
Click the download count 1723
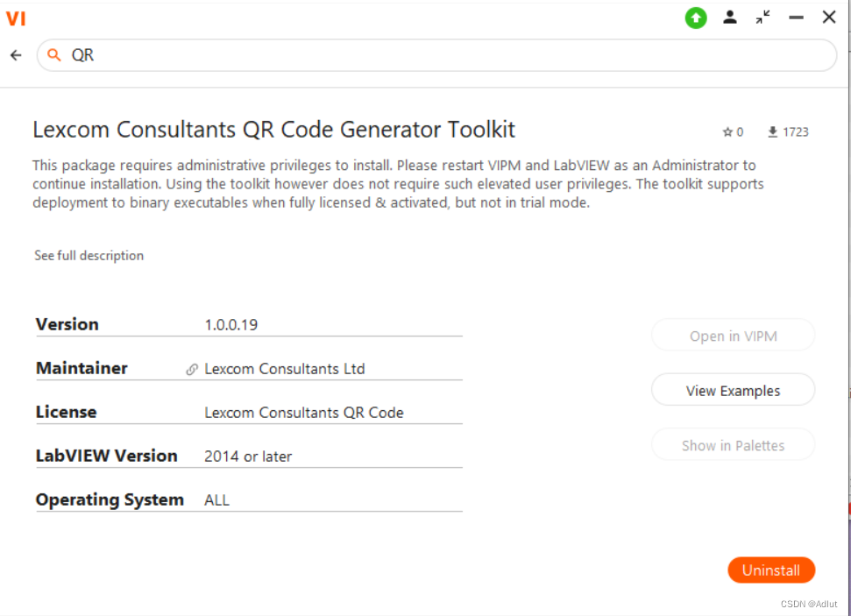tap(796, 132)
